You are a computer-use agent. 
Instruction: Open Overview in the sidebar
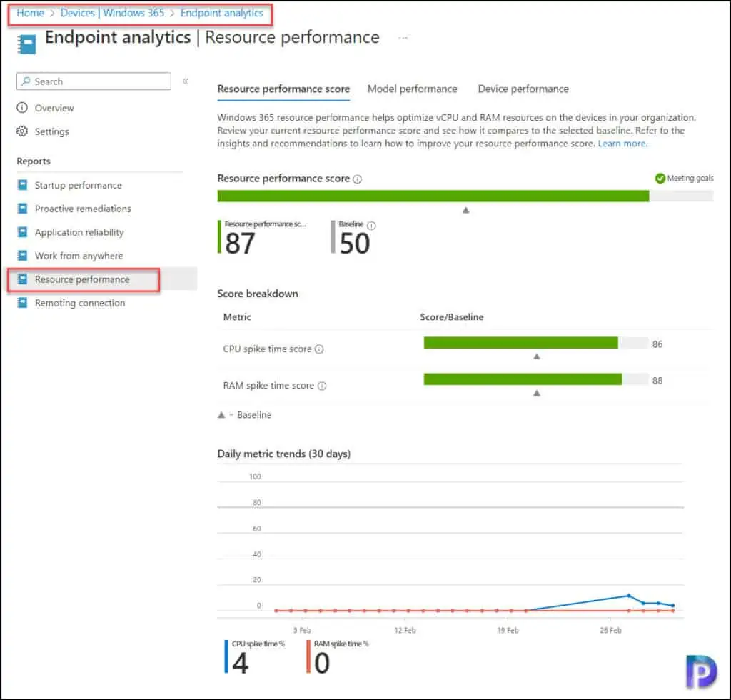coord(54,108)
